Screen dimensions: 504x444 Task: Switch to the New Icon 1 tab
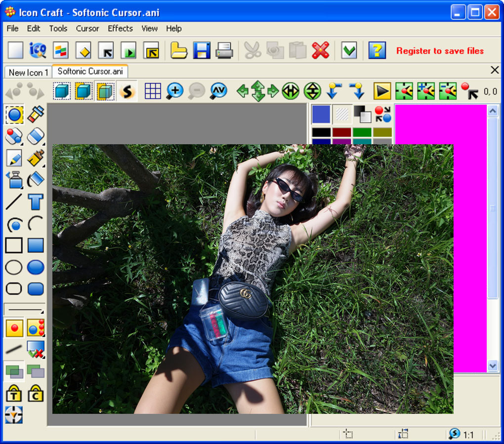pyautogui.click(x=28, y=72)
